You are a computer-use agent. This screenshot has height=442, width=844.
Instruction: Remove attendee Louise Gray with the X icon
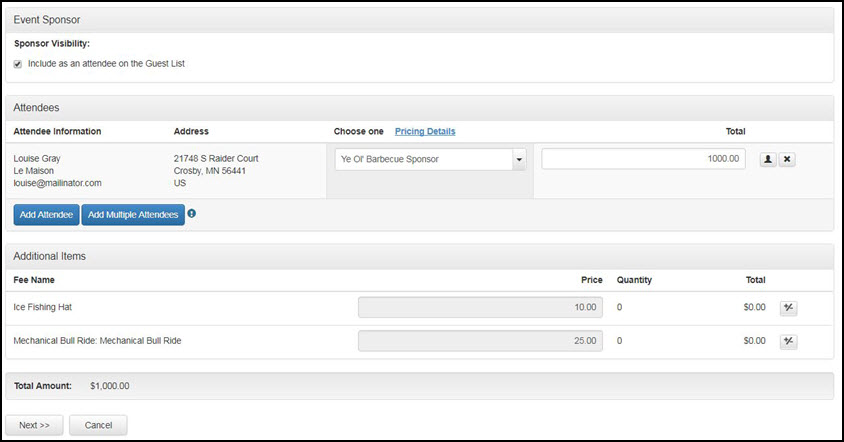coord(787,159)
